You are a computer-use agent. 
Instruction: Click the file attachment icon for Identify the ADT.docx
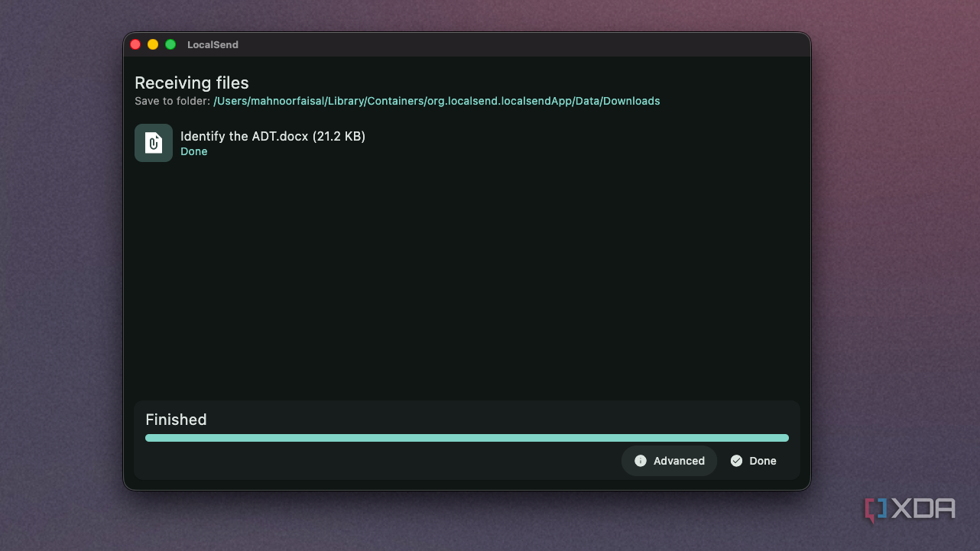(154, 143)
